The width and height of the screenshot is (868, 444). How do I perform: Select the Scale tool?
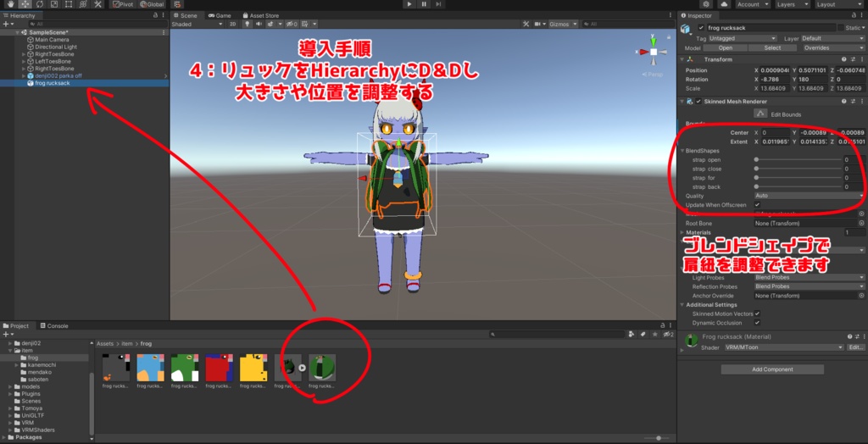53,4
